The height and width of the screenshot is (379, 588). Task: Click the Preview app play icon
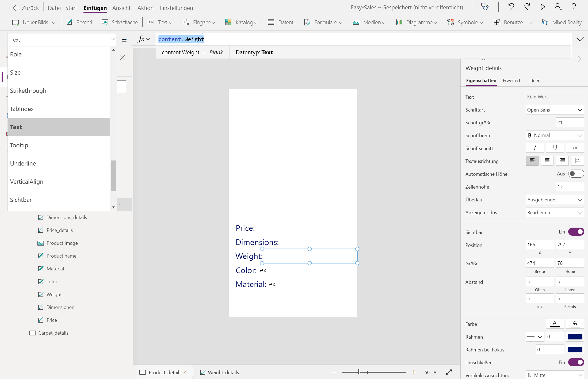[x=543, y=7]
